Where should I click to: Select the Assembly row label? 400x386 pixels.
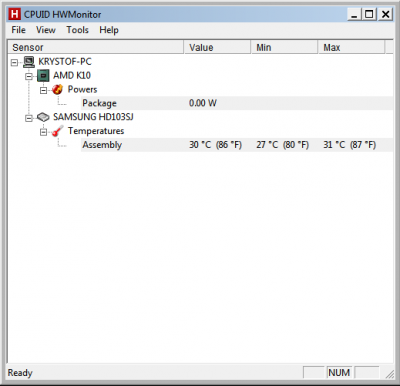click(x=102, y=145)
